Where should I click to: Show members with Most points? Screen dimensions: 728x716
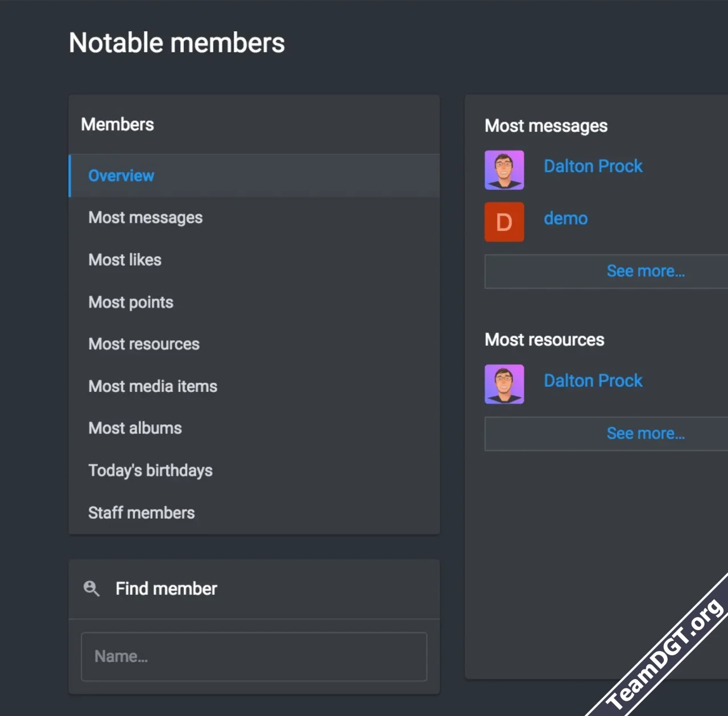[131, 302]
